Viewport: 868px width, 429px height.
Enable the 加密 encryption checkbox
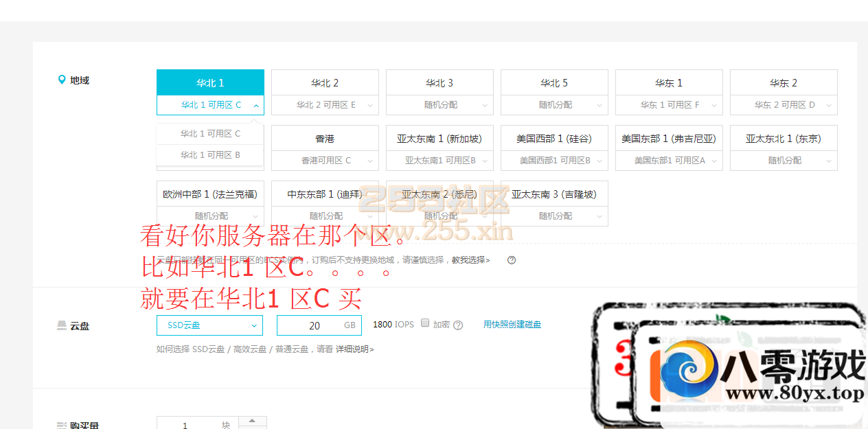click(425, 323)
